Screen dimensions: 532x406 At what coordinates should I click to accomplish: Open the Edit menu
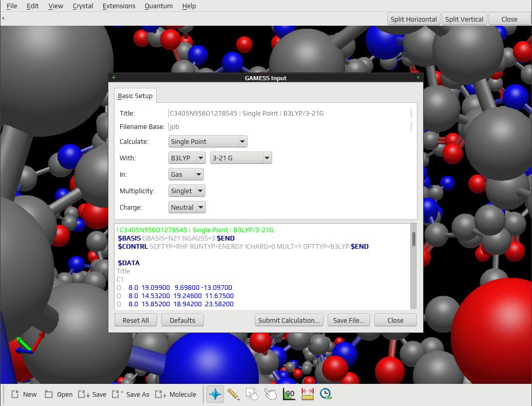pos(32,6)
